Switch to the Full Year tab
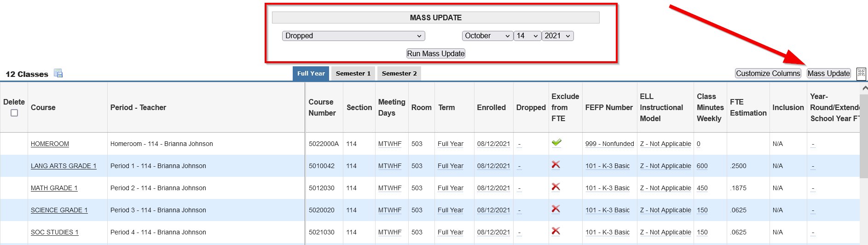Viewport: 868px width, 245px height. coord(311,74)
